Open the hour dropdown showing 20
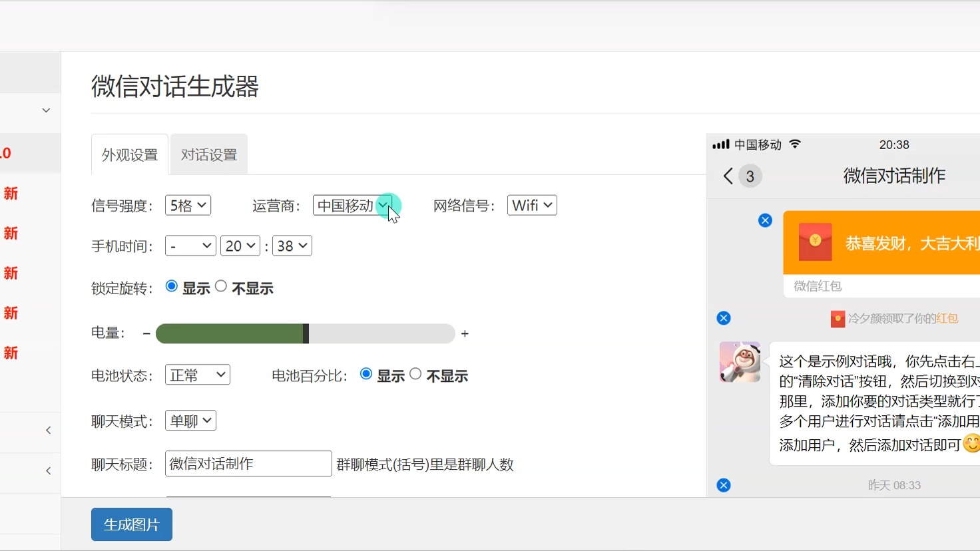 click(240, 246)
